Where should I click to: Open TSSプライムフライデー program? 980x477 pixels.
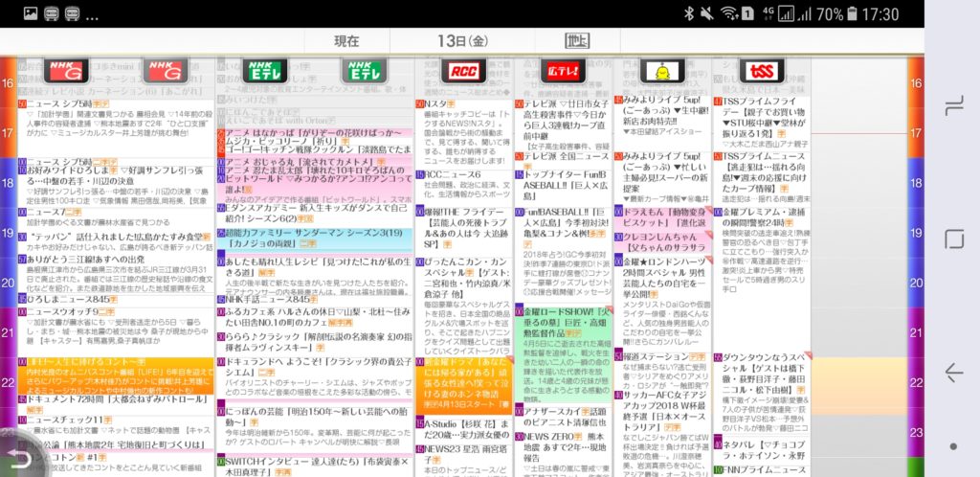coord(761,124)
